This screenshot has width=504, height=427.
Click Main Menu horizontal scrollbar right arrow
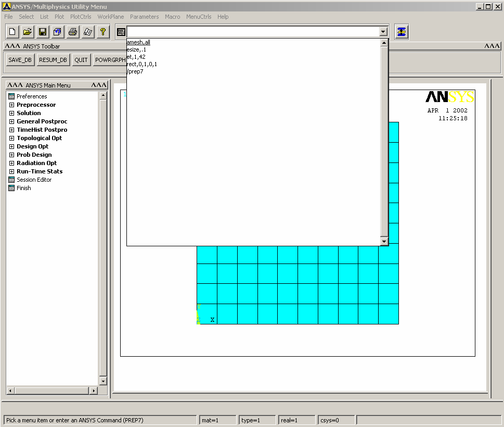(x=94, y=391)
